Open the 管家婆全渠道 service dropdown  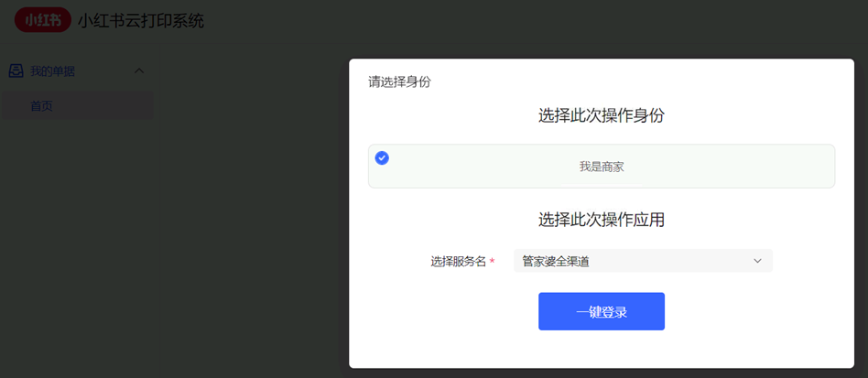point(643,261)
